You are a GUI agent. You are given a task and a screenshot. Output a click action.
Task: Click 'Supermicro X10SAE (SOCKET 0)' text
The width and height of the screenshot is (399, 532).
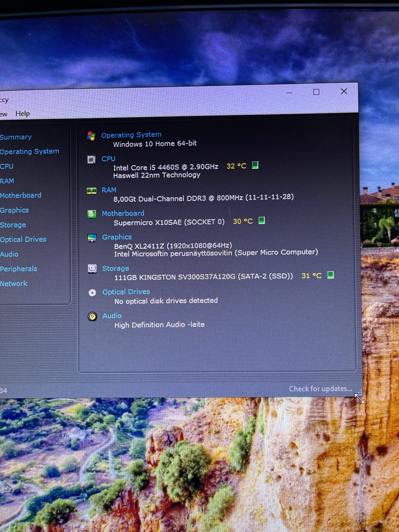coord(169,222)
